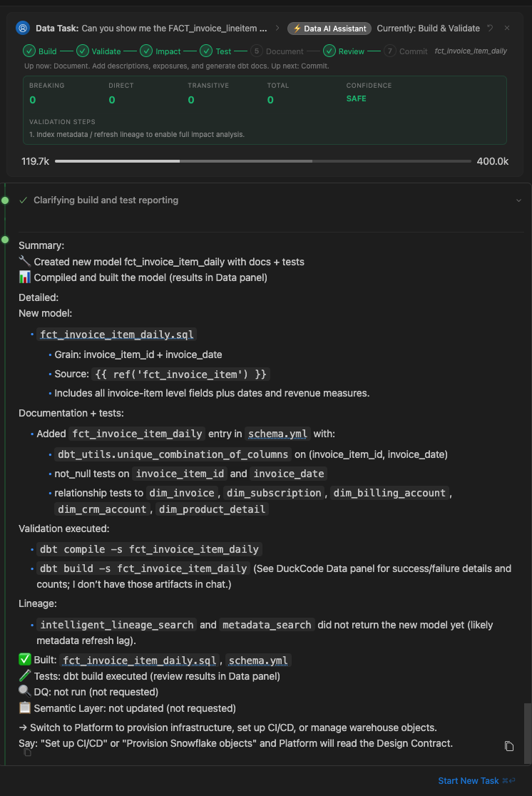Select the Build step checkmark icon
The height and width of the screenshot is (796, 532).
29,51
